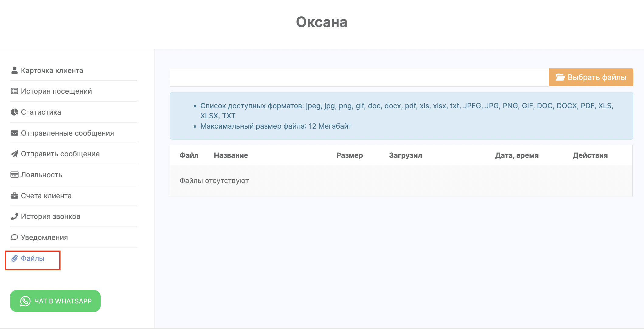Open the Карточка клиента menu item

[52, 70]
